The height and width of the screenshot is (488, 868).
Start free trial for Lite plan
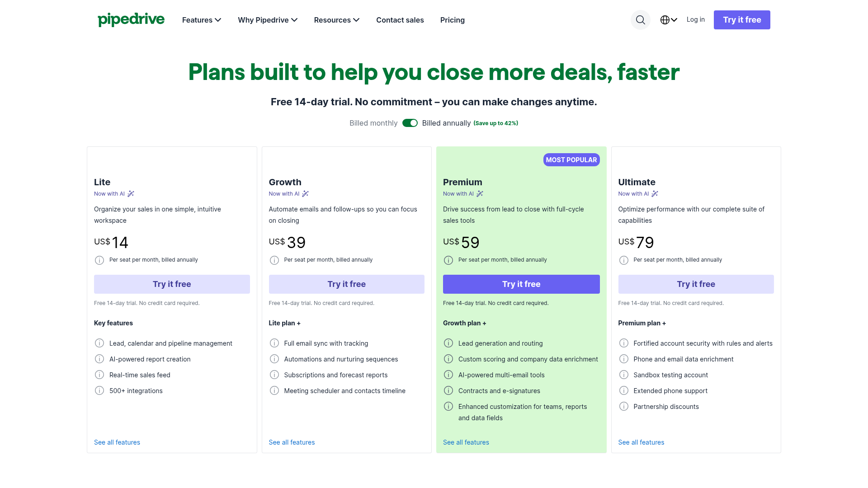click(172, 284)
